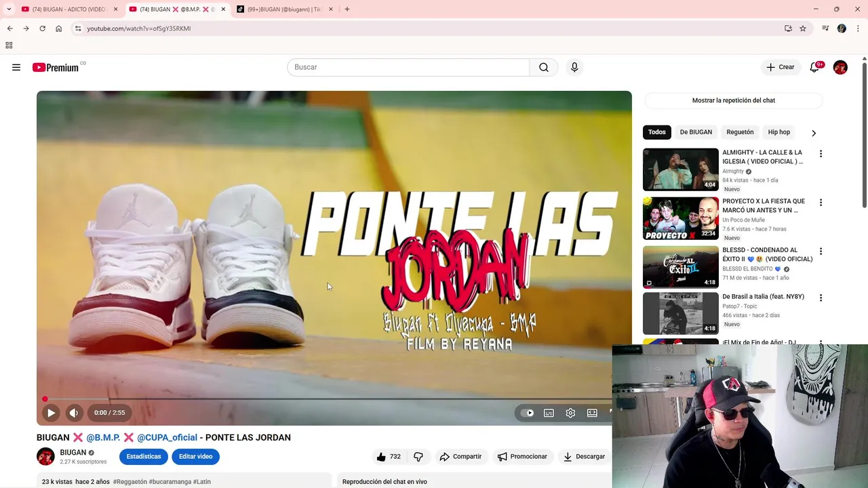Start voice search with microphone icon
This screenshot has width=868, height=488.
(x=574, y=67)
